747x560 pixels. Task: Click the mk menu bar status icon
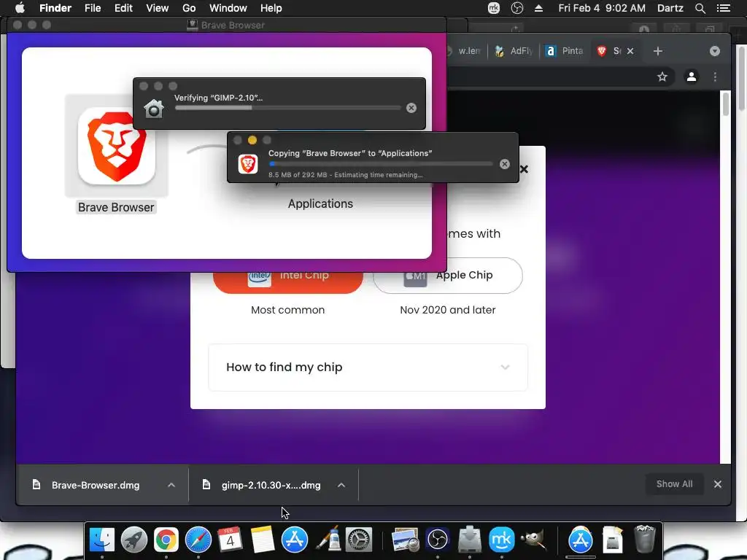click(x=494, y=8)
